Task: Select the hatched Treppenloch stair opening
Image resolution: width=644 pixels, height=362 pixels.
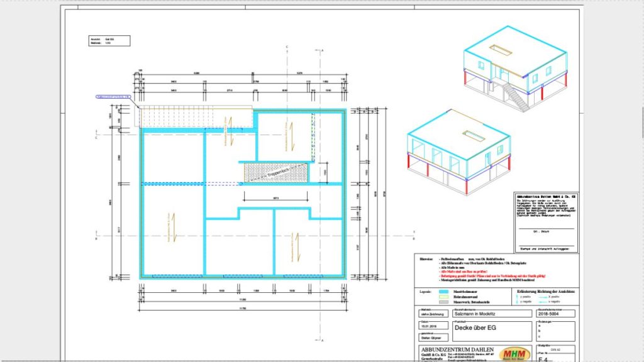Action: (275, 172)
